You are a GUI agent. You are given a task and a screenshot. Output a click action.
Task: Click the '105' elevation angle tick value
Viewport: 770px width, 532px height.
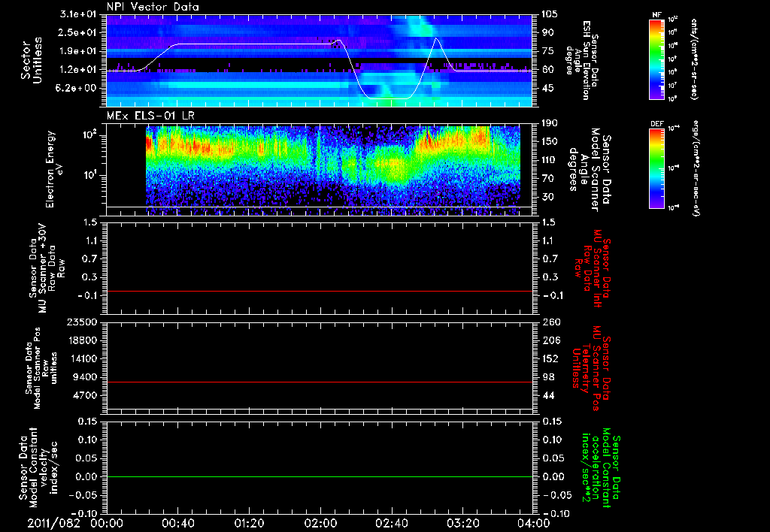tap(550, 14)
